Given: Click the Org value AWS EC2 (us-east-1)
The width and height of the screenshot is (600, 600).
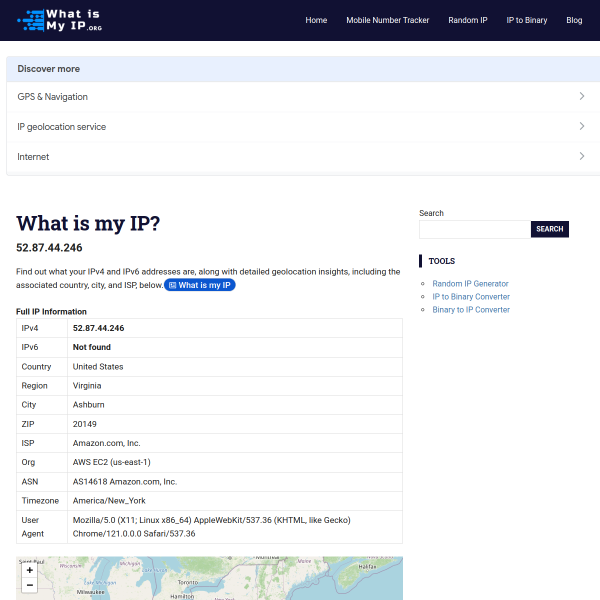Looking at the screenshot, I should (x=111, y=462).
